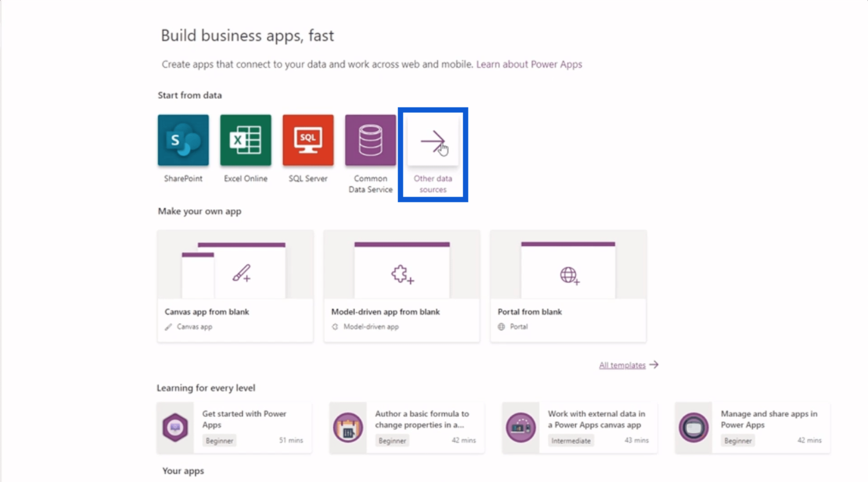Click the Portal from blank globe thumbnail
The height and width of the screenshot is (482, 868).
pyautogui.click(x=568, y=274)
